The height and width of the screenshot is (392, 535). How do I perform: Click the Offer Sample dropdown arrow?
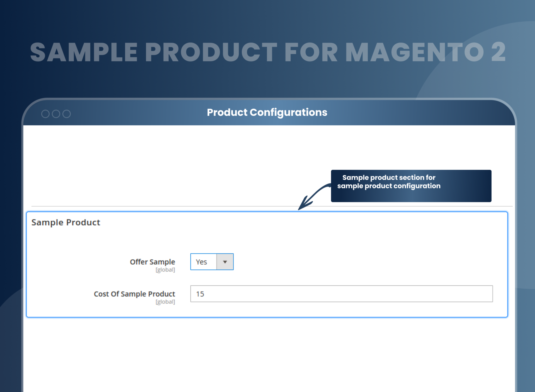point(225,262)
